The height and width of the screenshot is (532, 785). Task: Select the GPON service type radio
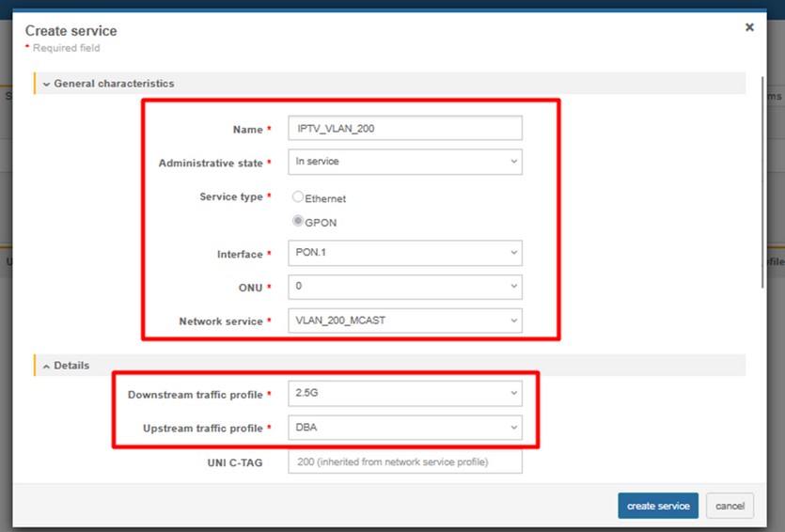click(x=298, y=222)
